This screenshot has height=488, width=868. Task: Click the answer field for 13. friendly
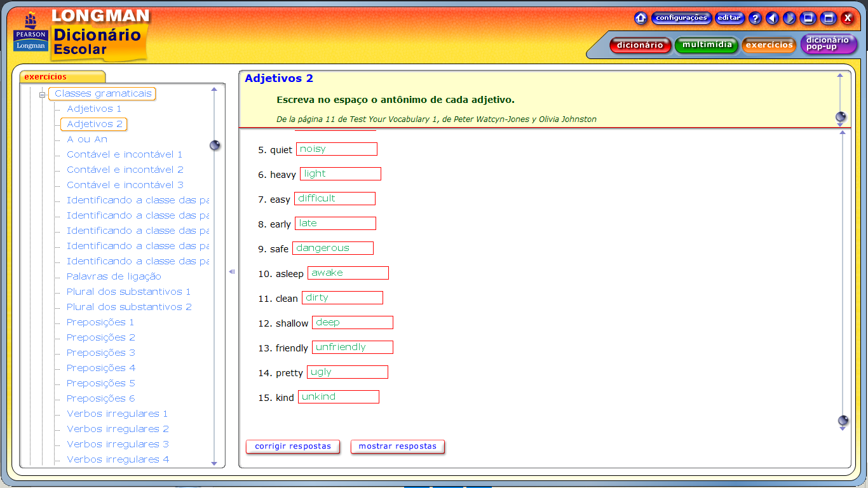(x=353, y=348)
